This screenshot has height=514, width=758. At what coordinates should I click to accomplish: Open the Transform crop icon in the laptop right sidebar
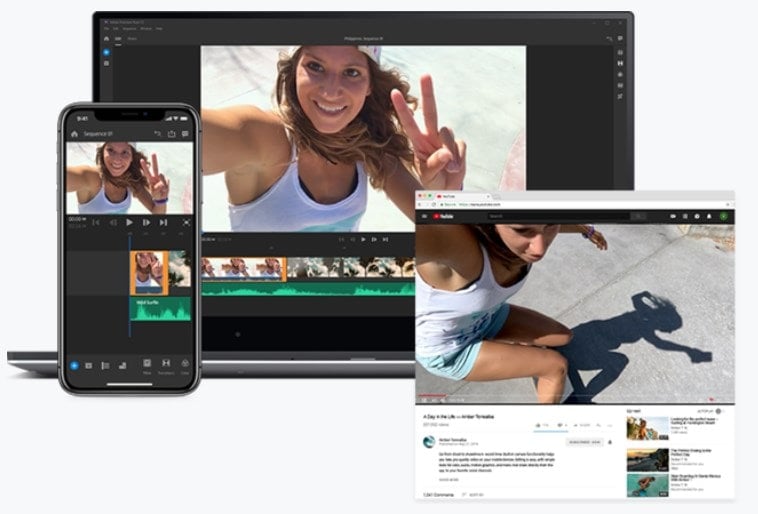pos(620,97)
